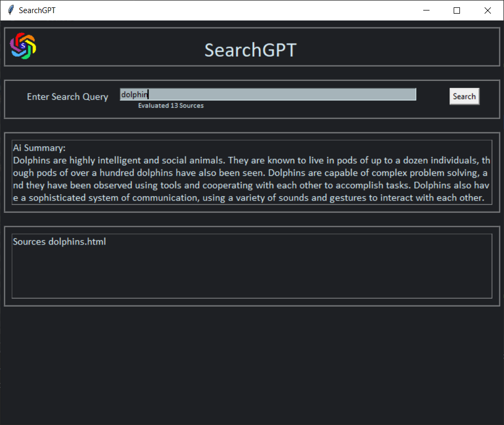Click the 'Ai Summary:' label
504x425 pixels.
point(39,148)
